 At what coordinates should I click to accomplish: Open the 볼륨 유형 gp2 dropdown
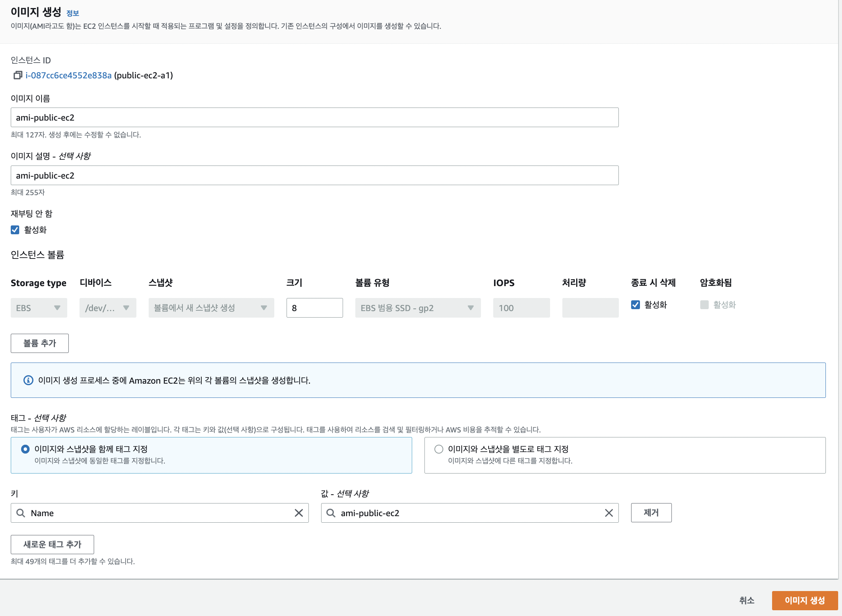[x=418, y=308]
